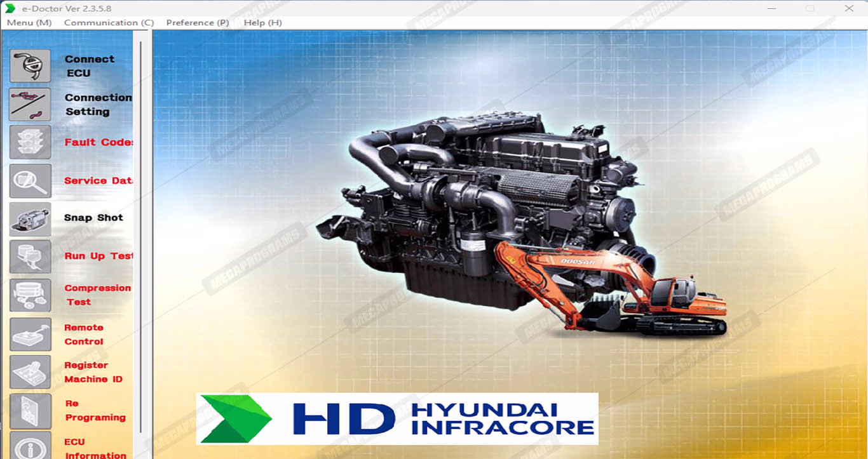Image resolution: width=868 pixels, height=459 pixels.
Task: Start the Compression Test icon
Action: click(x=30, y=295)
